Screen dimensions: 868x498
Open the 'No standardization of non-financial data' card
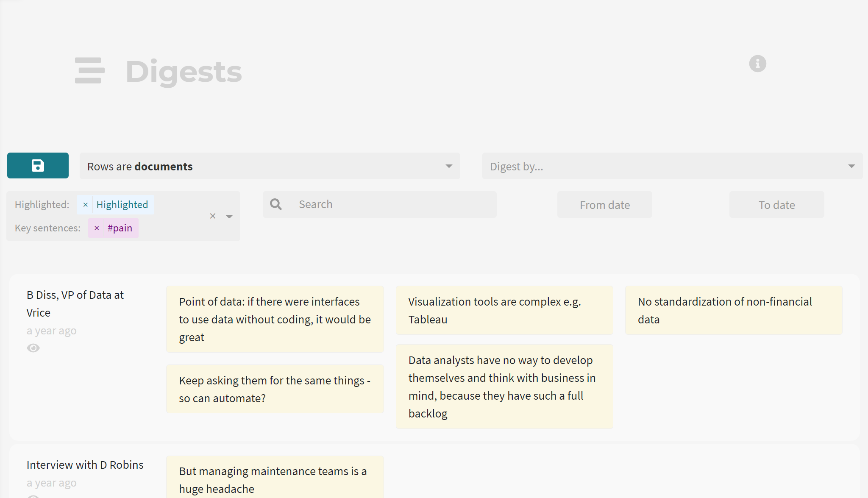point(734,310)
